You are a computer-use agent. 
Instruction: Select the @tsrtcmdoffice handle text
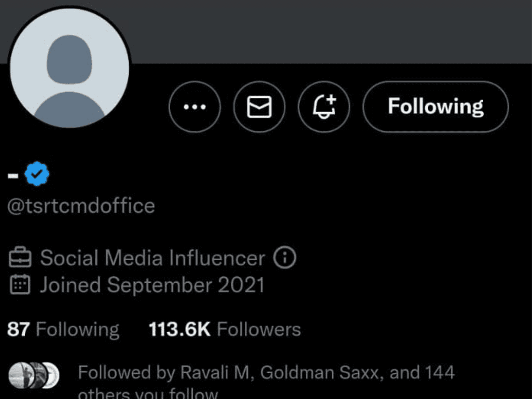click(x=81, y=206)
